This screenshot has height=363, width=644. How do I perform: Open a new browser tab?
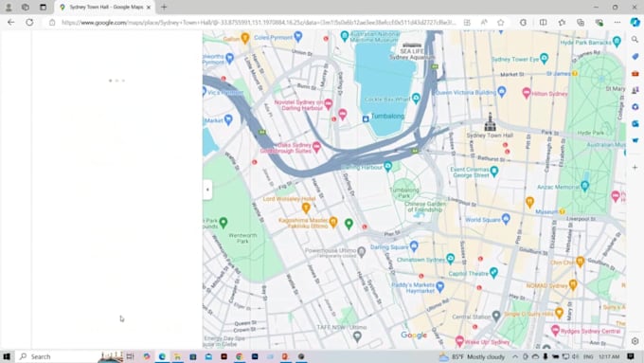pyautogui.click(x=164, y=7)
